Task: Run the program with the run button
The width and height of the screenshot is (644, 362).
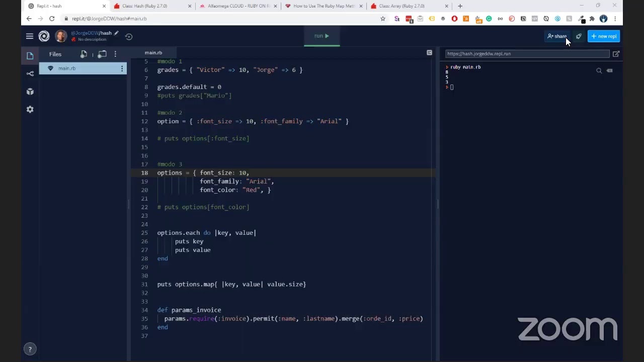Action: click(x=321, y=36)
